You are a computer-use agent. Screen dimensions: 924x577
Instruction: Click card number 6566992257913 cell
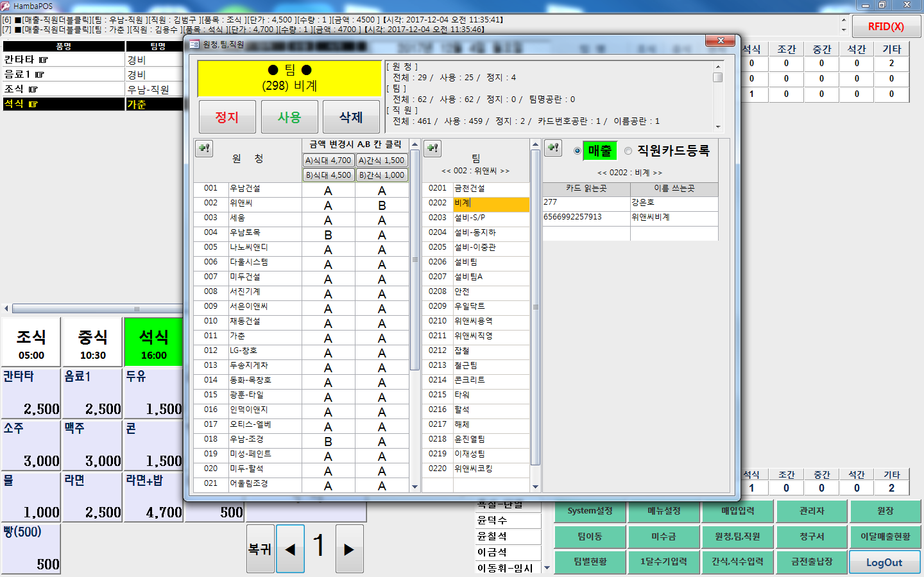click(x=586, y=218)
